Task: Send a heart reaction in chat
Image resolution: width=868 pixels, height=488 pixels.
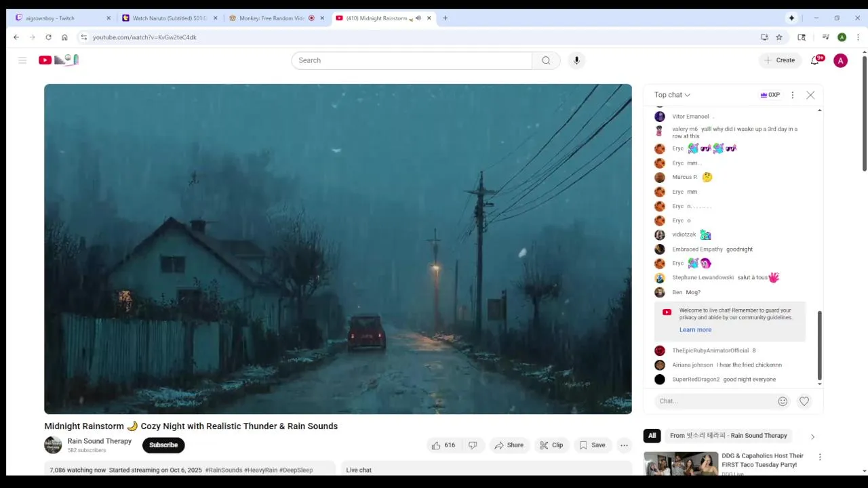Action: (804, 401)
